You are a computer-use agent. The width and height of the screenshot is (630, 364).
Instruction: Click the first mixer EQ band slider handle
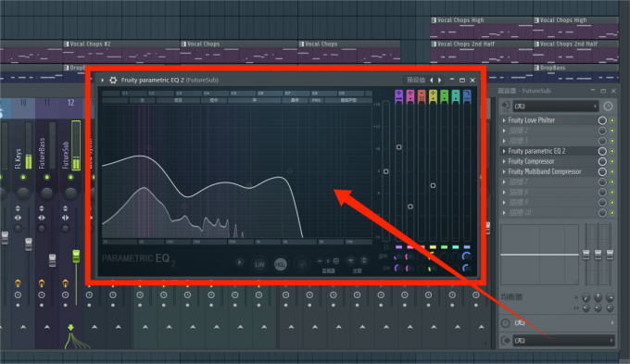coord(586,255)
